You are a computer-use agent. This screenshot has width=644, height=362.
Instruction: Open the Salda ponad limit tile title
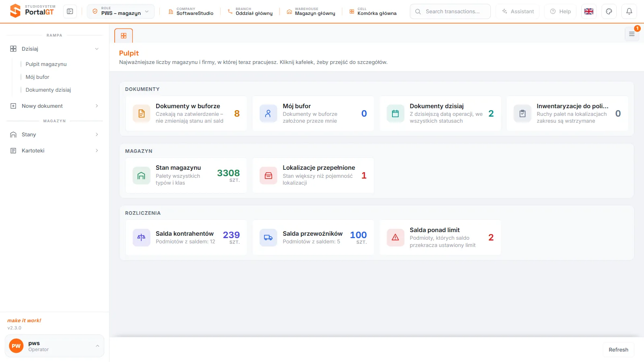[435, 230]
